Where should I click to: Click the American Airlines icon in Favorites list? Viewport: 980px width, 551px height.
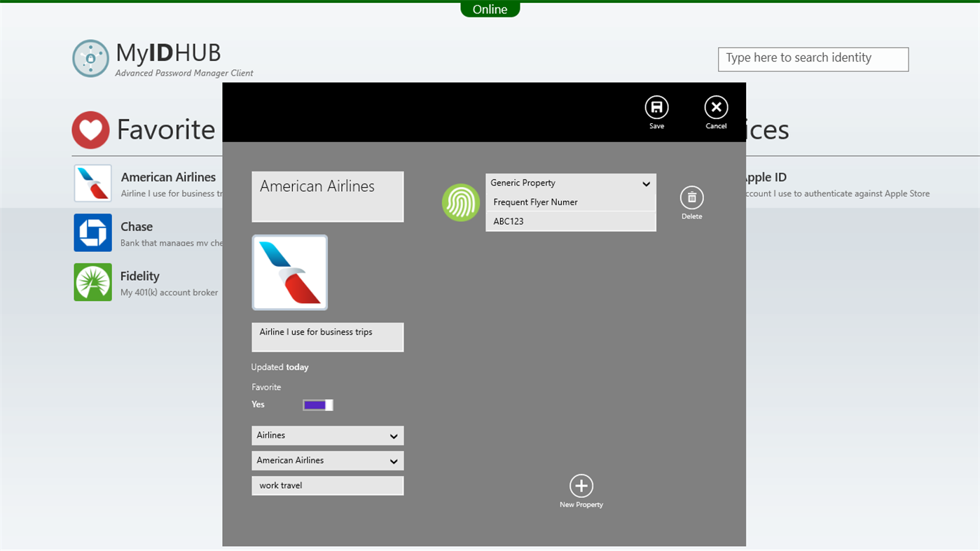coord(92,183)
